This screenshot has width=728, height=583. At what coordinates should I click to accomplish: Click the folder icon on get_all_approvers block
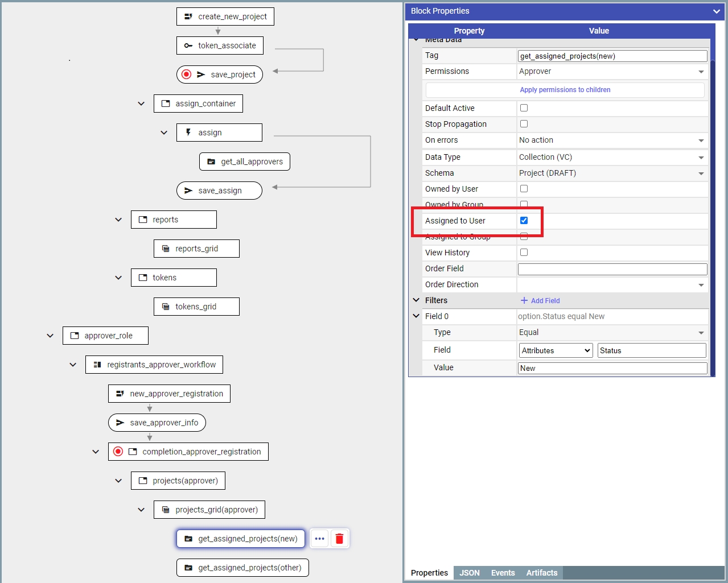pos(211,162)
